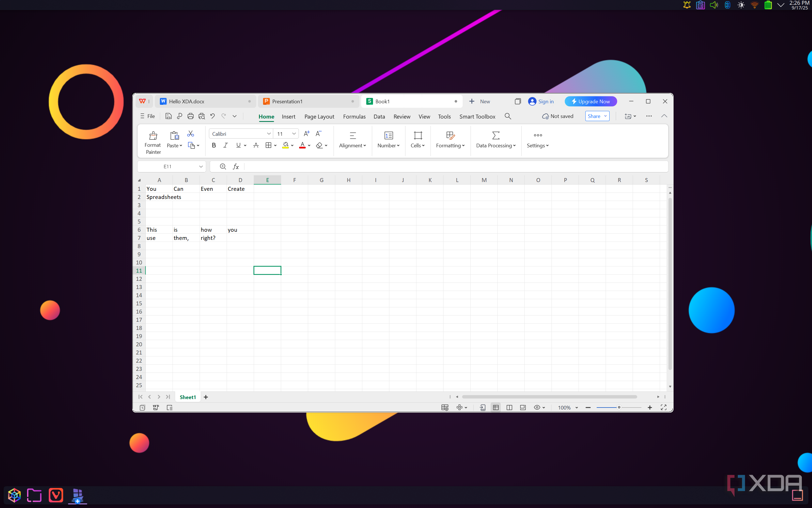Viewport: 812px width, 508px height.
Task: Click the Save icon in quick toolbar
Action: (168, 116)
